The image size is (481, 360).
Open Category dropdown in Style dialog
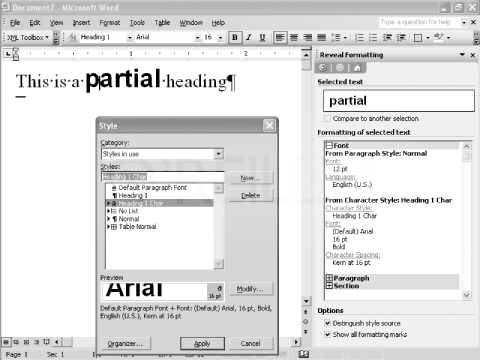pos(219,154)
